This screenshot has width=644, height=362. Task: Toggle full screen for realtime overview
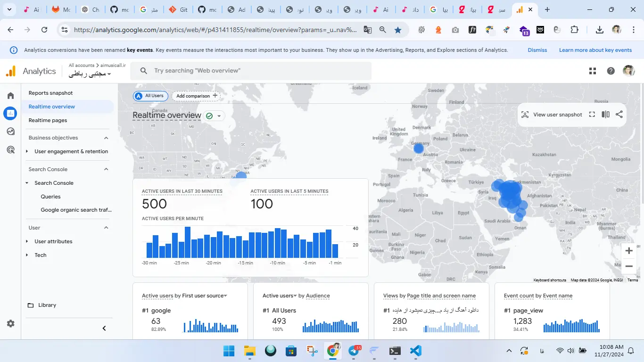(x=592, y=115)
